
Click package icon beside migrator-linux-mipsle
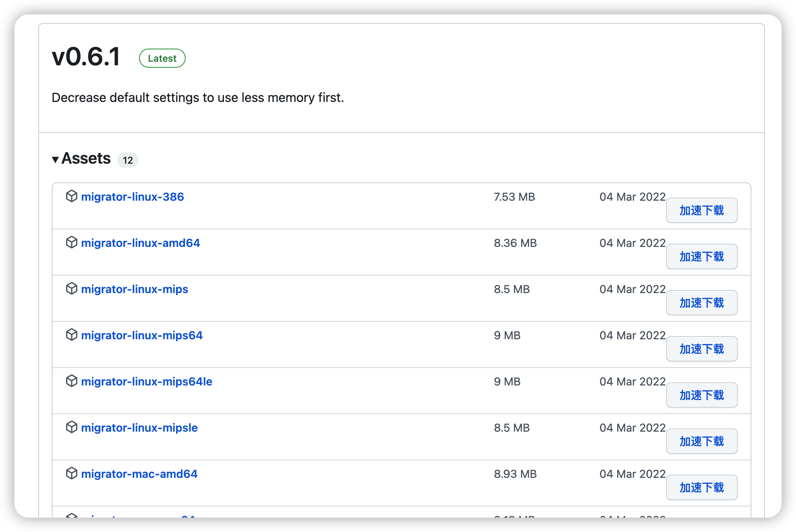pos(71,427)
